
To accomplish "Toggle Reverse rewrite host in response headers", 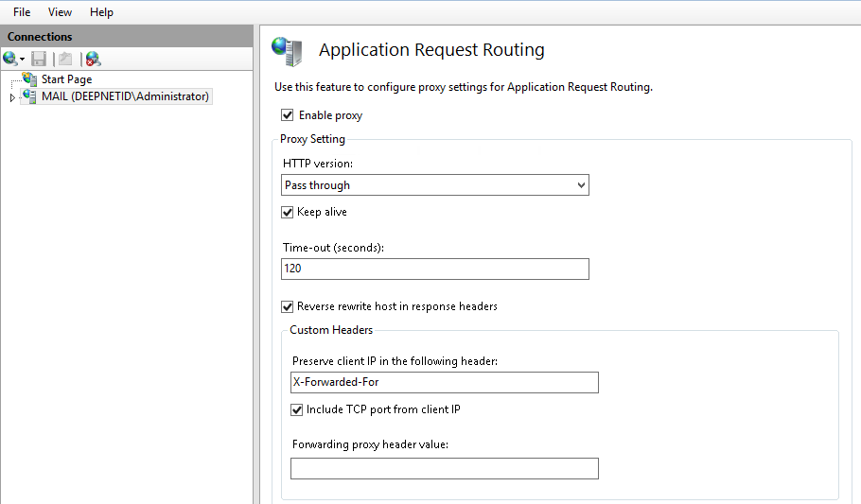I will 288,306.
